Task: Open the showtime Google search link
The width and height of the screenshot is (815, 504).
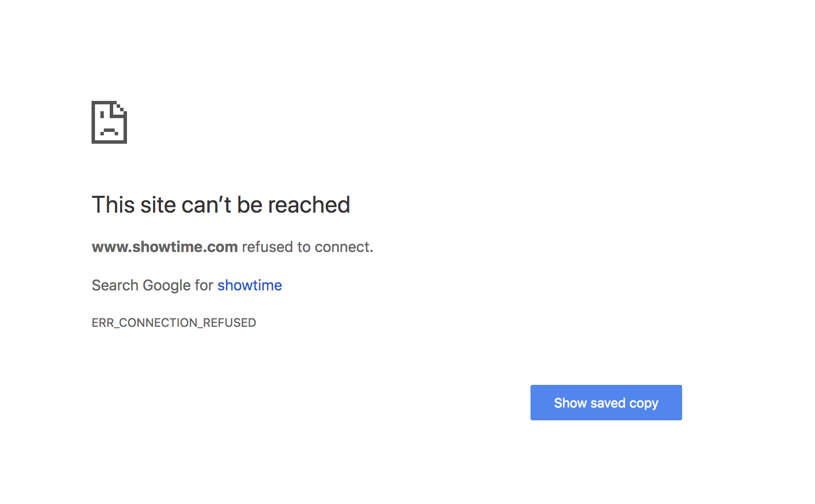Action: click(250, 285)
